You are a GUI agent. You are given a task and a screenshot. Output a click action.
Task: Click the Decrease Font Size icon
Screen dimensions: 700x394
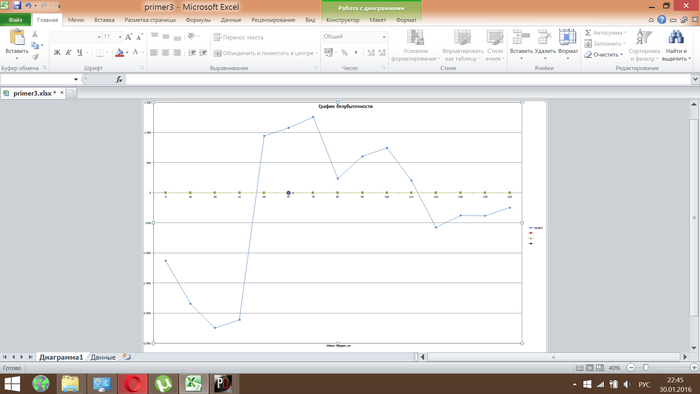[139, 37]
